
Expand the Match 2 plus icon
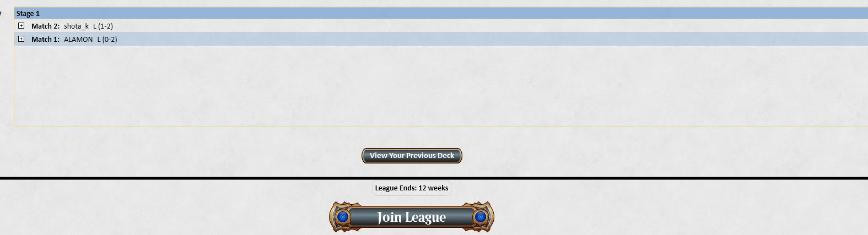pos(21,25)
